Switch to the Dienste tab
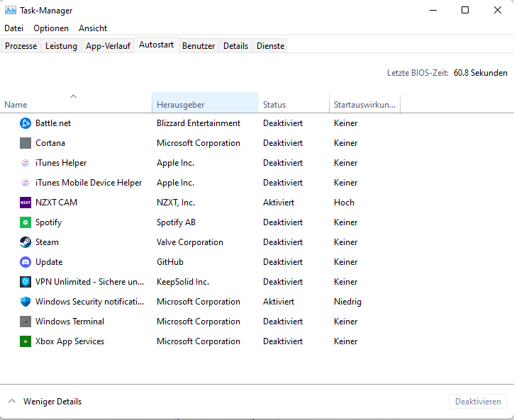The width and height of the screenshot is (514, 420). coord(270,46)
